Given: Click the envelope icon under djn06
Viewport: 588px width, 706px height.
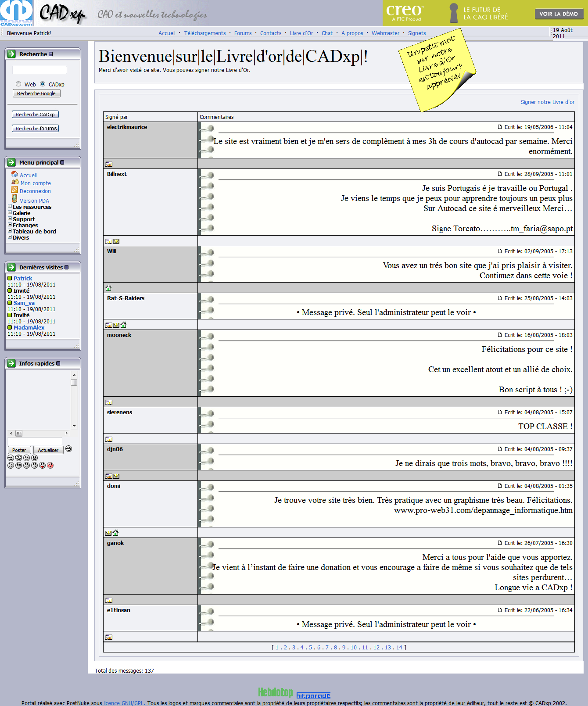Looking at the screenshot, I should pos(116,476).
